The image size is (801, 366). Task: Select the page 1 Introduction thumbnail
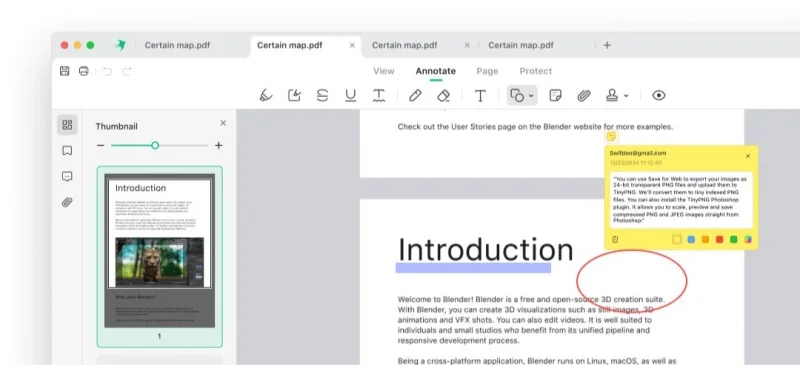pyautogui.click(x=160, y=257)
